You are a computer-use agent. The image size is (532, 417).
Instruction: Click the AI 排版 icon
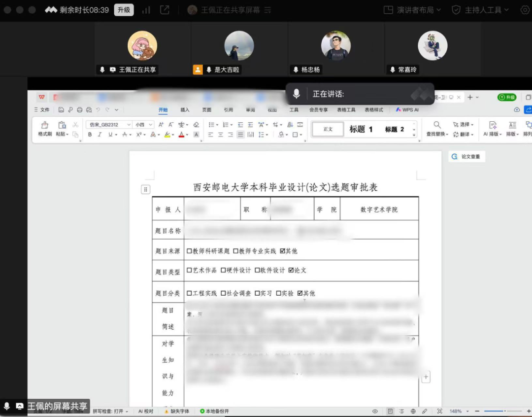493,125
